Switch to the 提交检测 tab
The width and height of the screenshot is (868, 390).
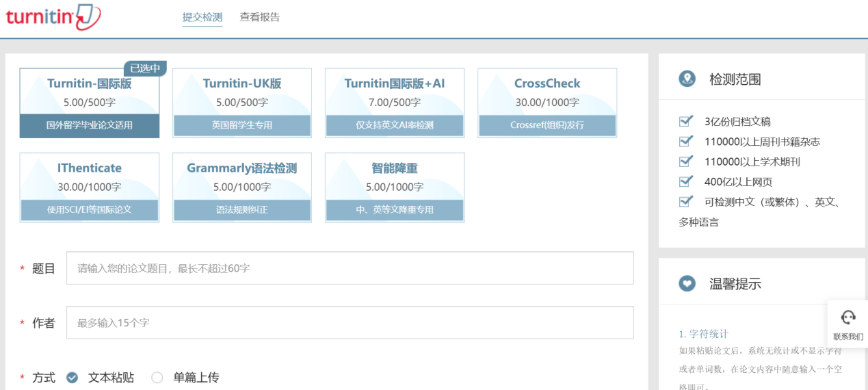[x=202, y=17]
